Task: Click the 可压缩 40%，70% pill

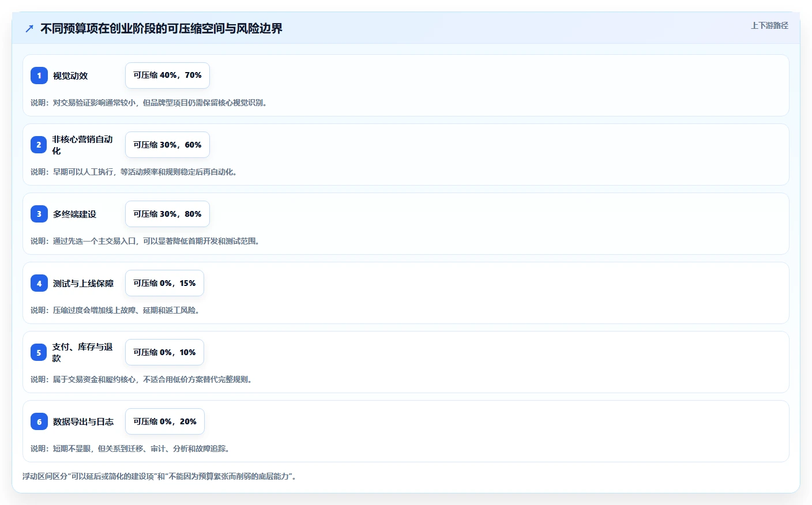Action: (167, 76)
